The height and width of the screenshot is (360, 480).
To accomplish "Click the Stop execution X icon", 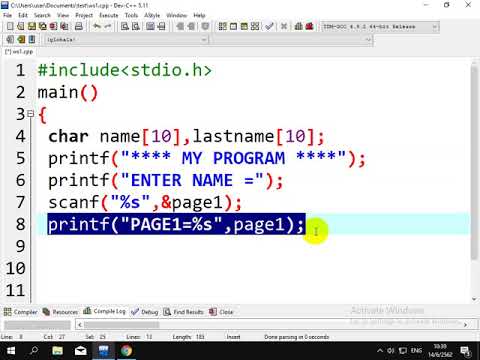I will pos(284,26).
